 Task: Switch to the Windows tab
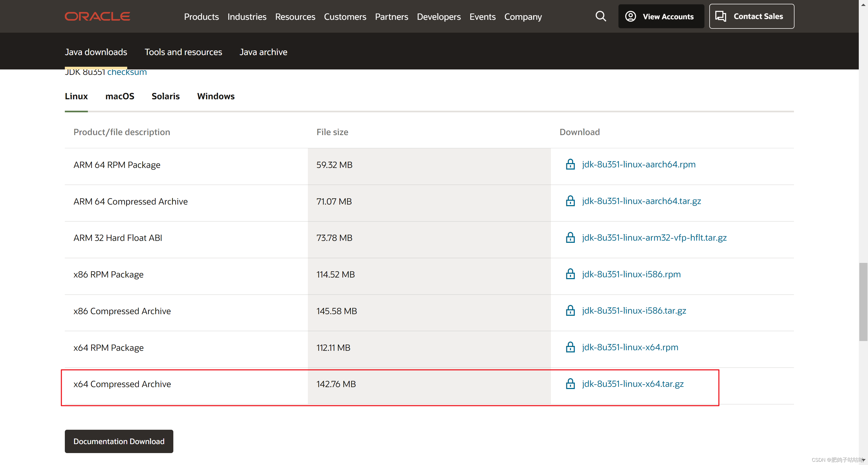216,96
